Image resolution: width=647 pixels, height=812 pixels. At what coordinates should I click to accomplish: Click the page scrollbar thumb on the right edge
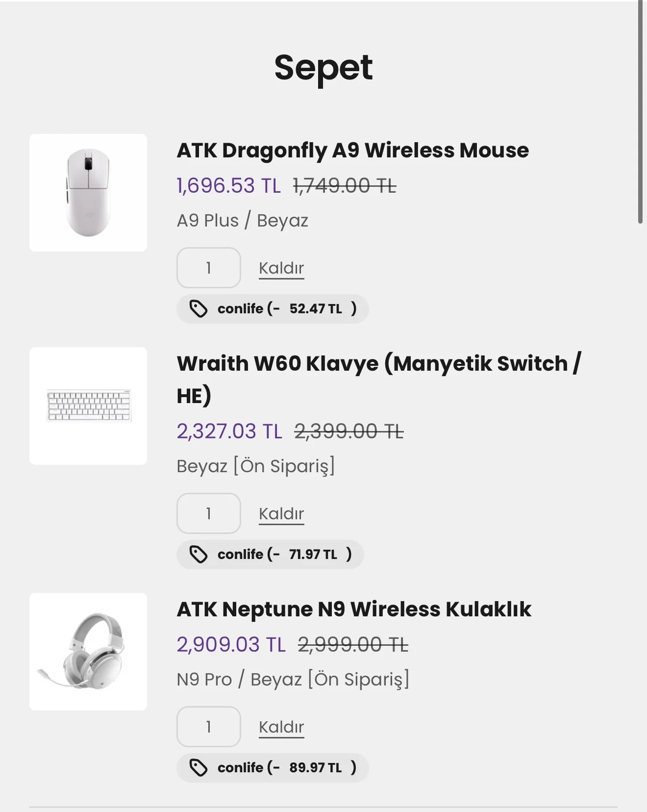[640, 113]
